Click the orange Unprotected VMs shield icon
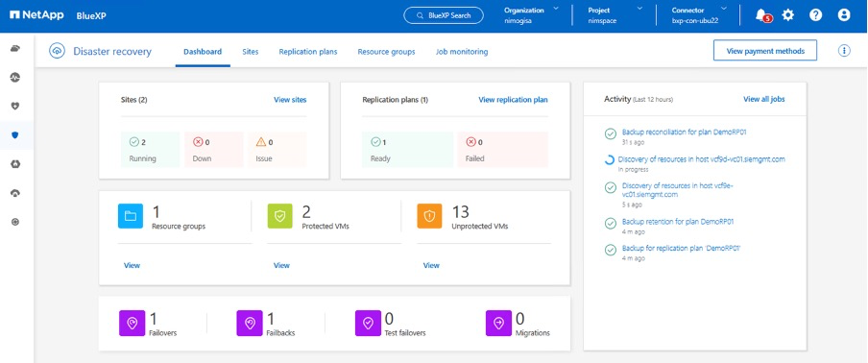 [x=429, y=216]
